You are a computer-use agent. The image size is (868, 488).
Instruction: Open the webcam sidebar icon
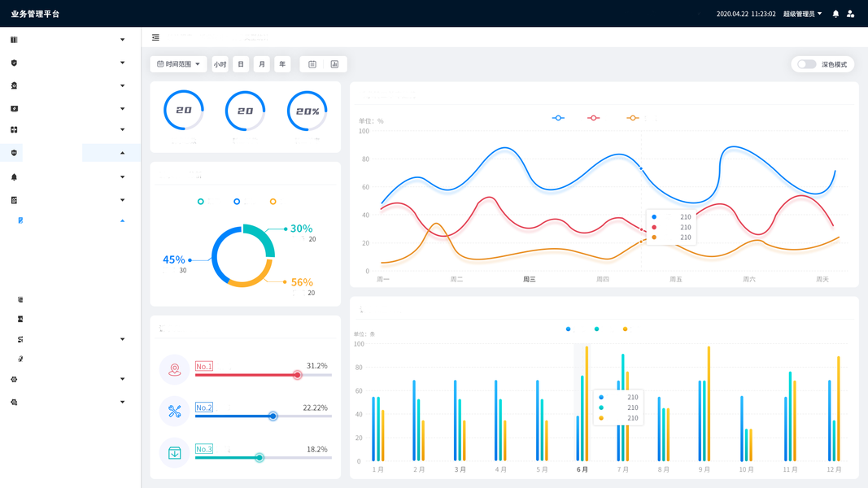click(14, 85)
